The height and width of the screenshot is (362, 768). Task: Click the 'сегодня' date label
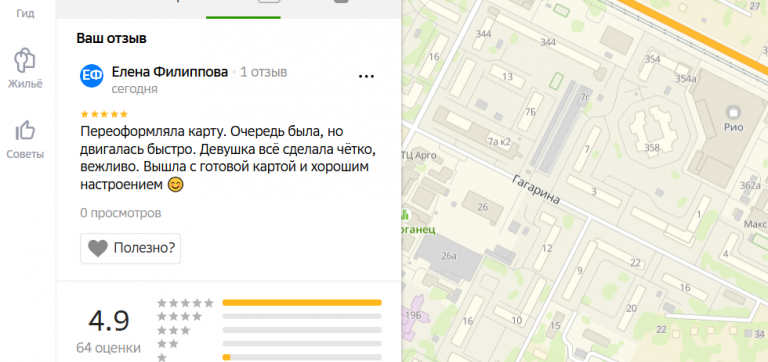(x=135, y=89)
